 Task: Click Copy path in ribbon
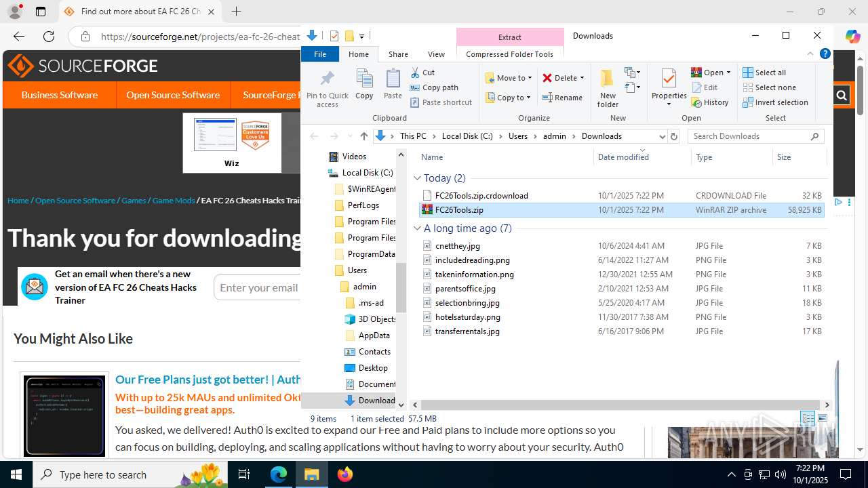tap(434, 87)
